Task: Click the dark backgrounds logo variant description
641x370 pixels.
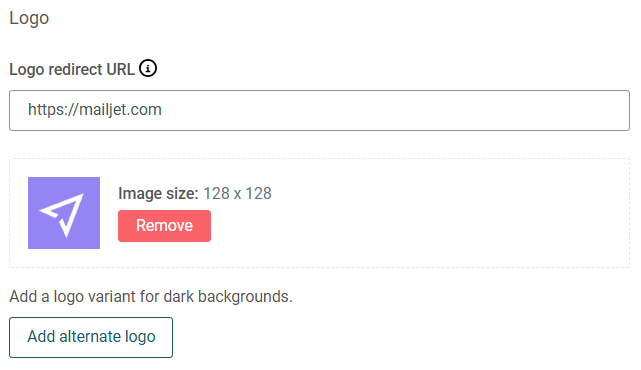Action: click(x=151, y=296)
